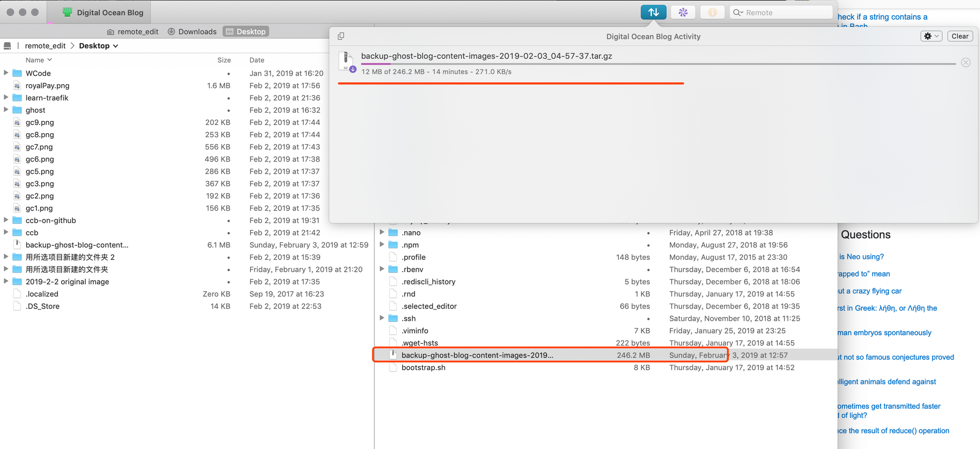
Task: Open the gear settings dropdown in the activity panel
Action: point(931,36)
